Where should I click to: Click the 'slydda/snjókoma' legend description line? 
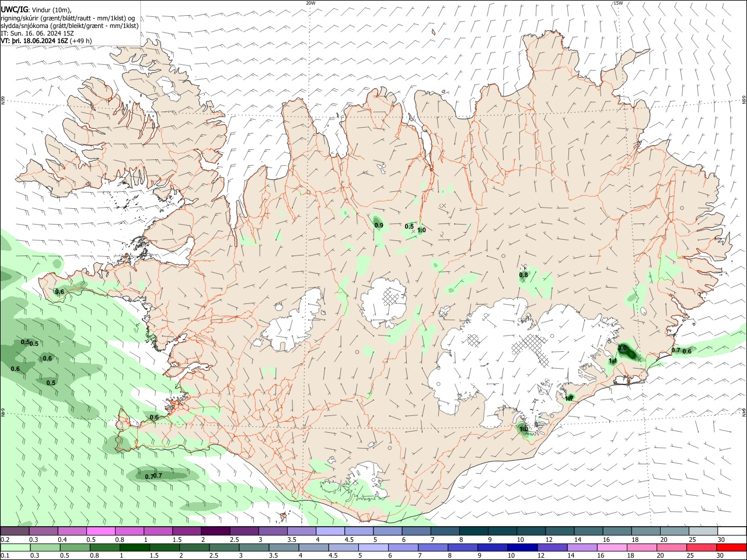click(69, 26)
